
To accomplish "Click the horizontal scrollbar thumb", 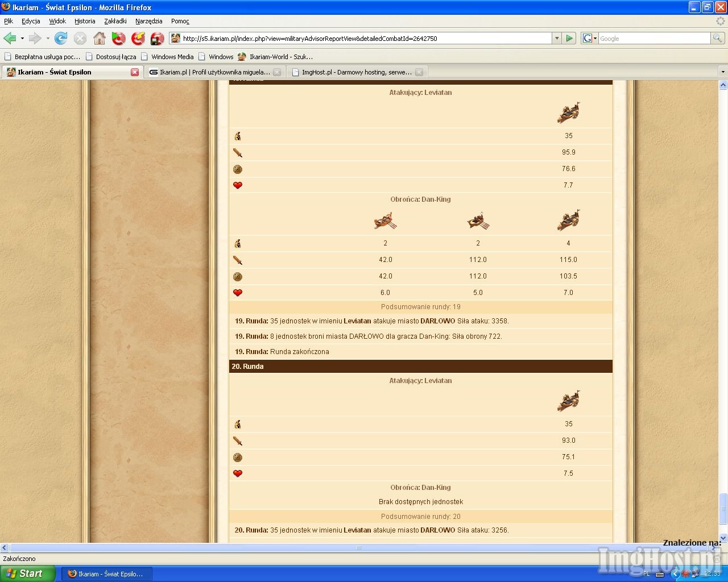I will click(358, 548).
